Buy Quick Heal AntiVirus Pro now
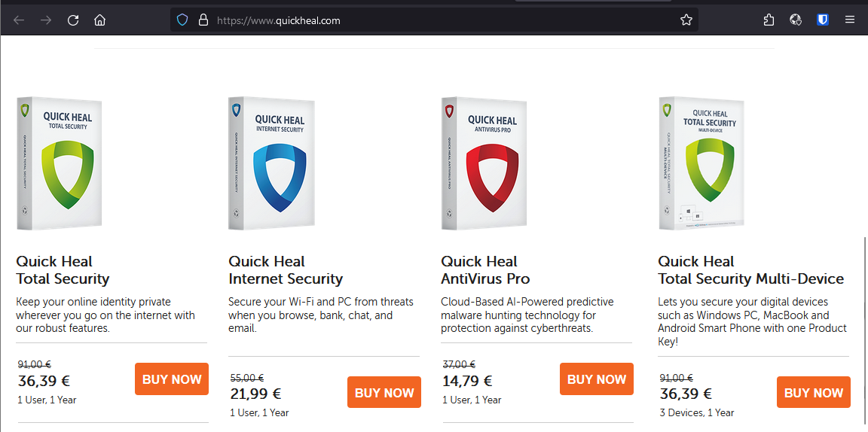 [597, 379]
